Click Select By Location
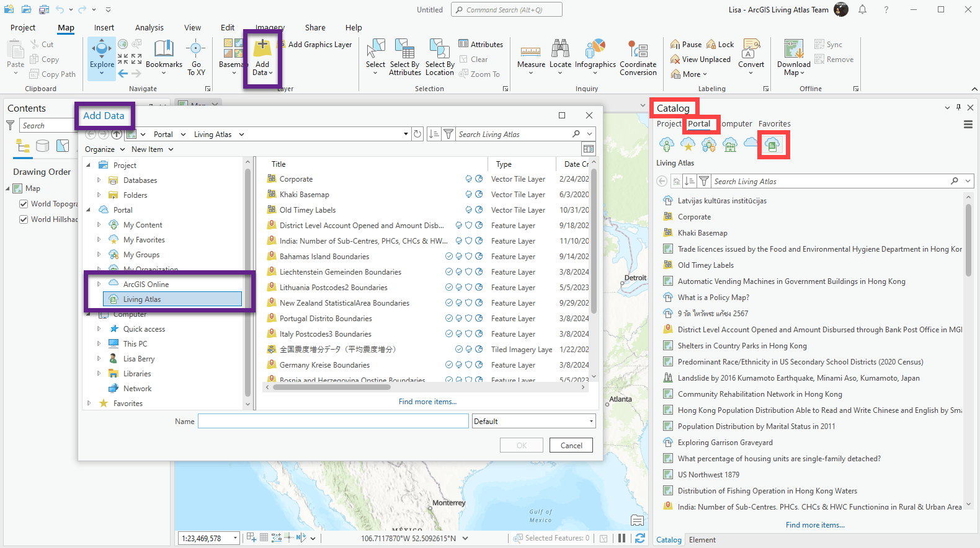Image resolution: width=980 pixels, height=548 pixels. click(440, 58)
